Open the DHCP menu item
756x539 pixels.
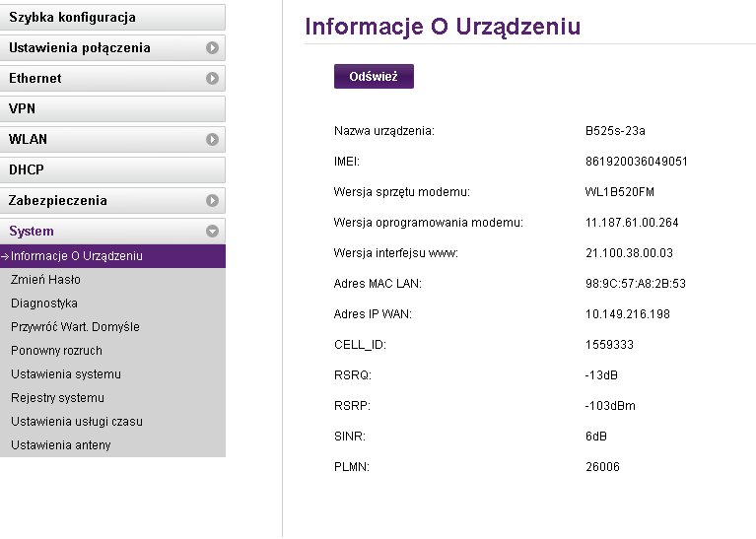[112, 169]
